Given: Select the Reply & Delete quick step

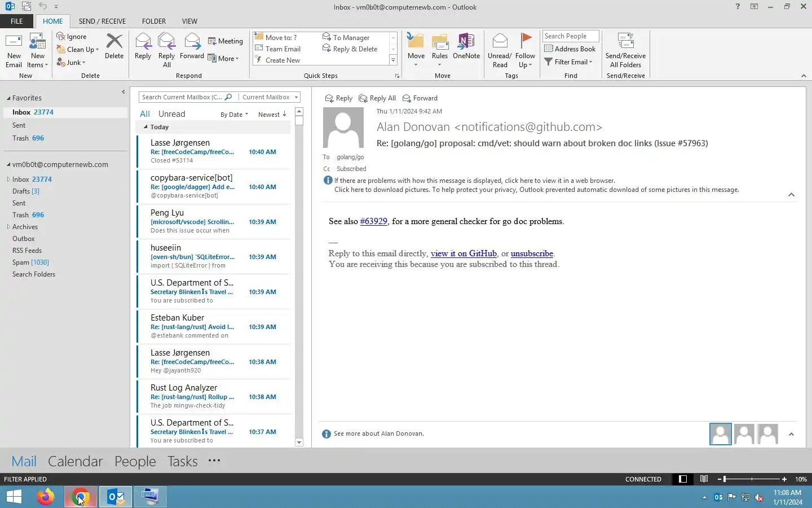Looking at the screenshot, I should pyautogui.click(x=350, y=49).
